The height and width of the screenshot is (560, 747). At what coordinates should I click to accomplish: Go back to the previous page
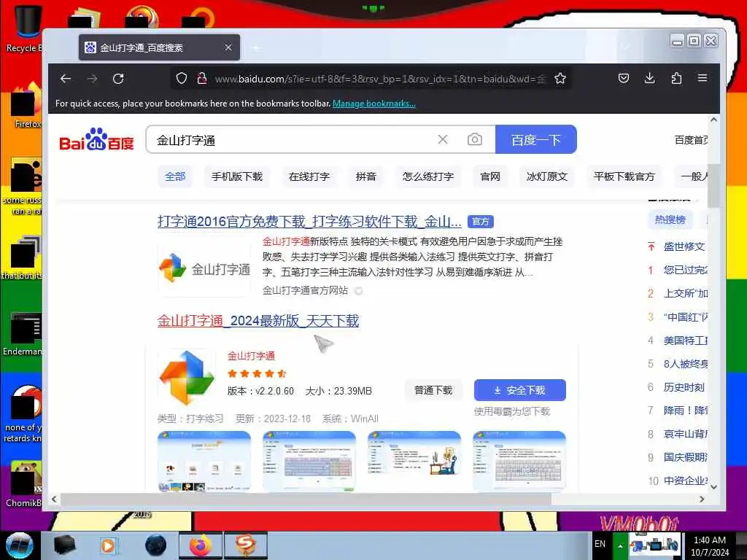click(x=66, y=79)
